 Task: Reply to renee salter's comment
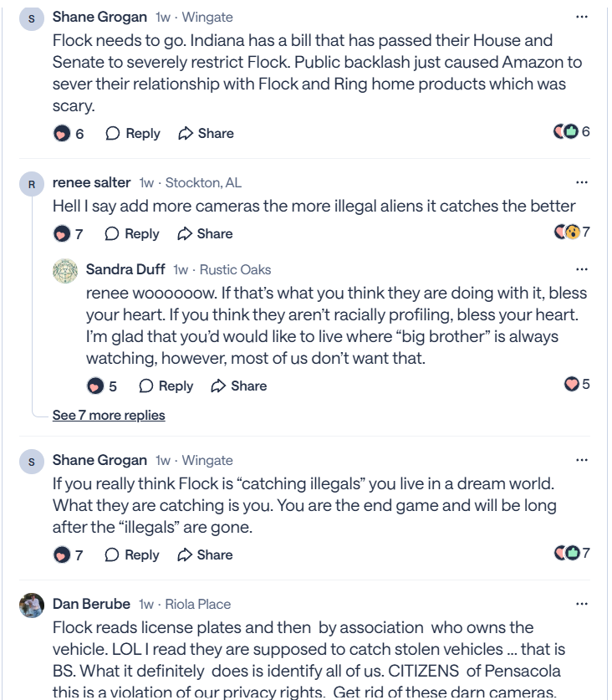tap(132, 234)
